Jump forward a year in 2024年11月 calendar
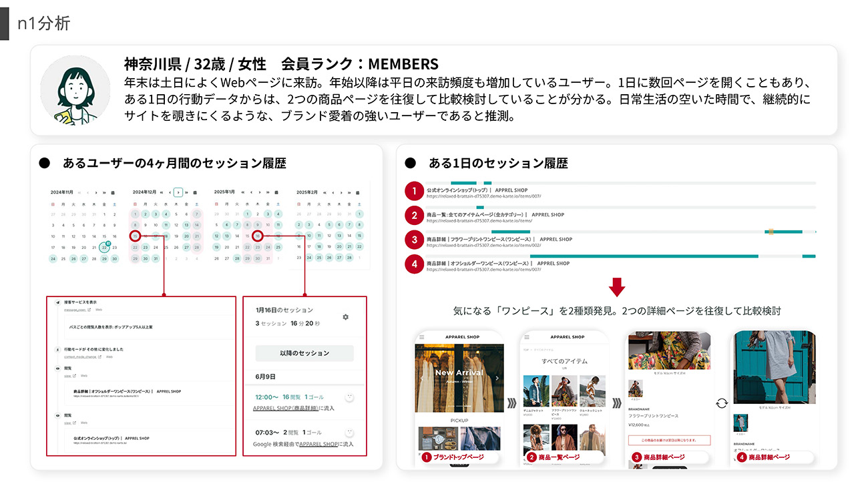The image size is (868, 488). point(104,192)
